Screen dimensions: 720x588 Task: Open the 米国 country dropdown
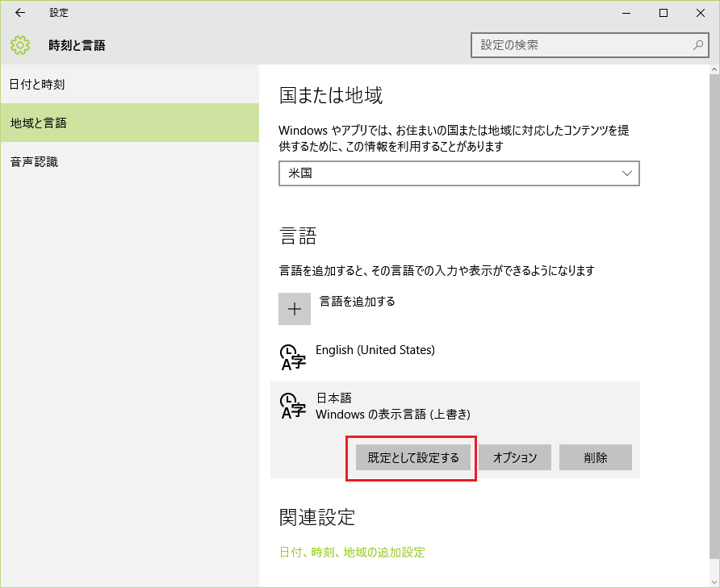[458, 173]
